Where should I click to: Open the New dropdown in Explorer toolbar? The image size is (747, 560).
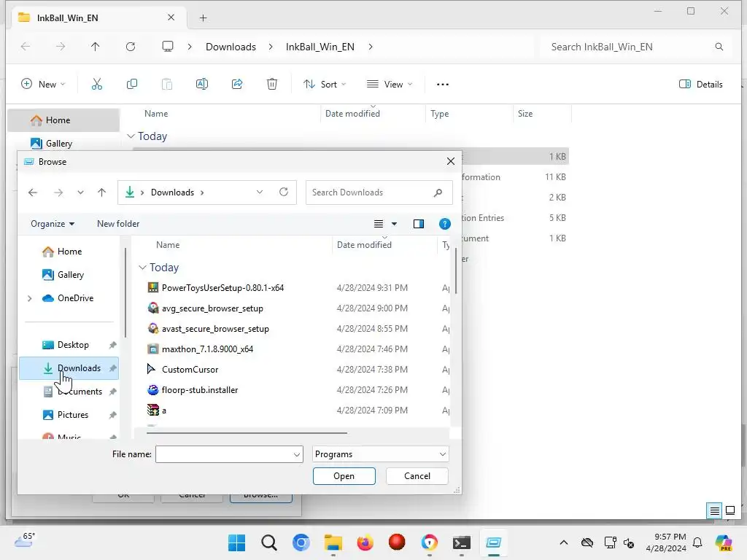(43, 85)
